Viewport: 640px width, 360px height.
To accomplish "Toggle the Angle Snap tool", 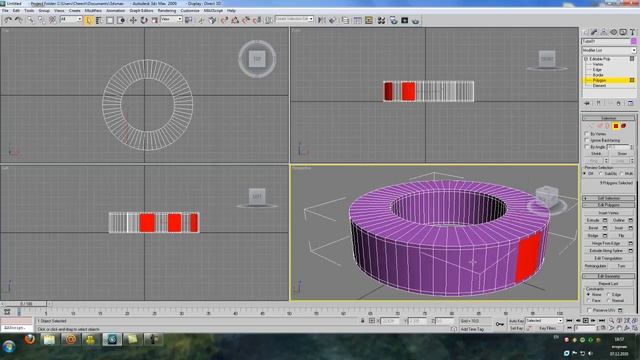I will click(x=235, y=20).
